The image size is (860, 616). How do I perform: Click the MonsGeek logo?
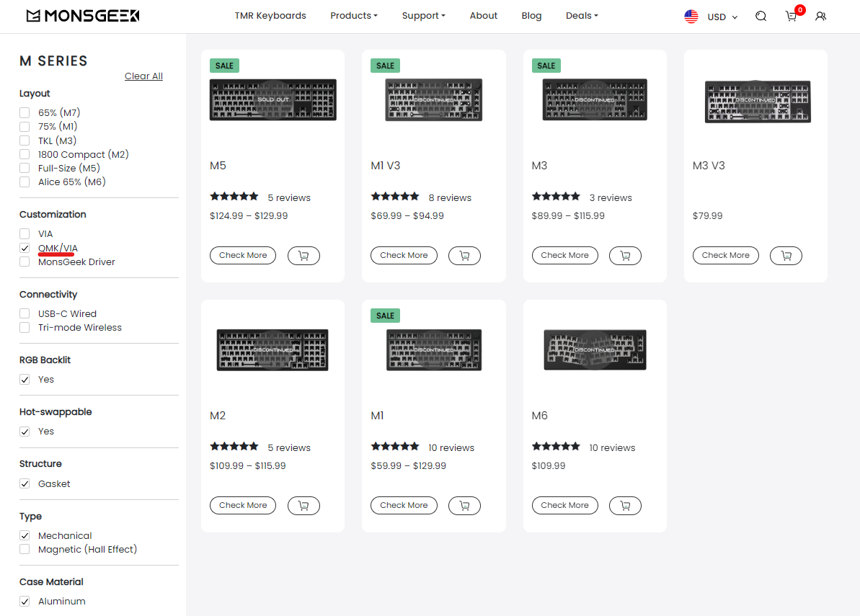click(x=83, y=16)
